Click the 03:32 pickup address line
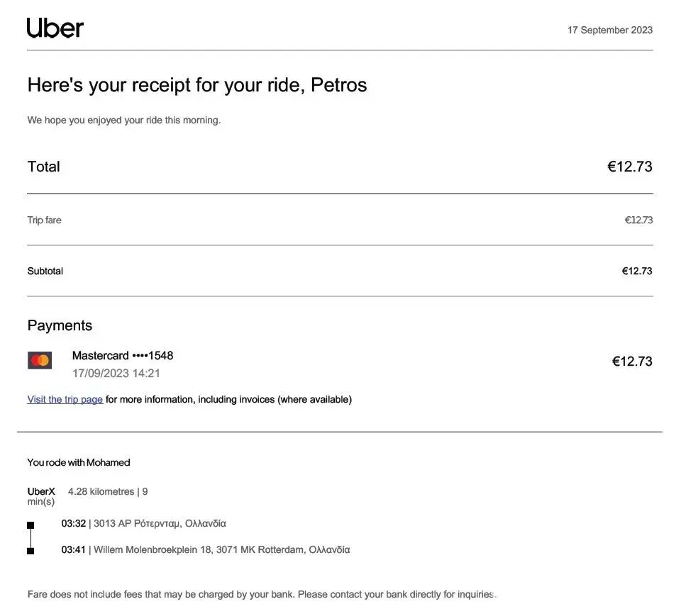 point(143,524)
